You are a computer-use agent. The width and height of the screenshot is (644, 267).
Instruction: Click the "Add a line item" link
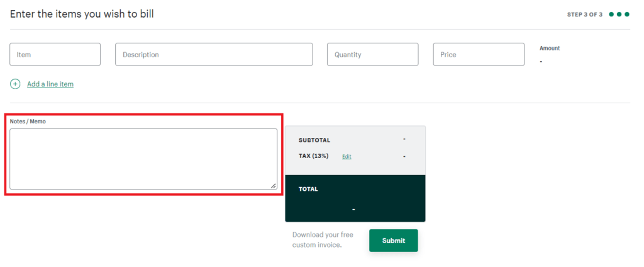[x=50, y=84]
